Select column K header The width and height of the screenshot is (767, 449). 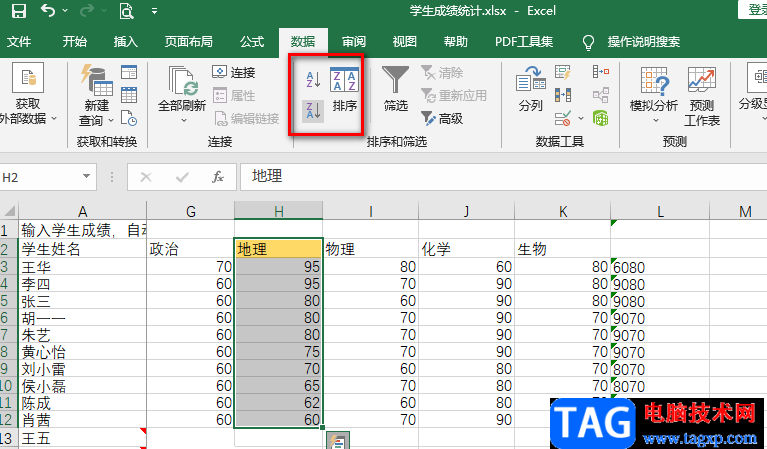point(563,211)
